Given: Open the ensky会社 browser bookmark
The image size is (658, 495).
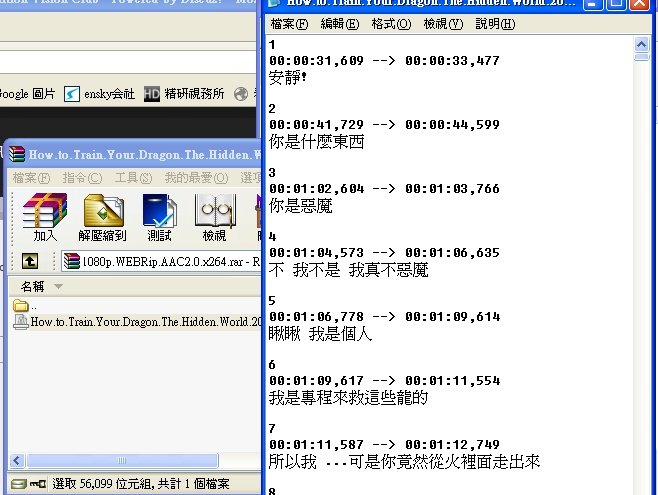Looking at the screenshot, I should 99,94.
